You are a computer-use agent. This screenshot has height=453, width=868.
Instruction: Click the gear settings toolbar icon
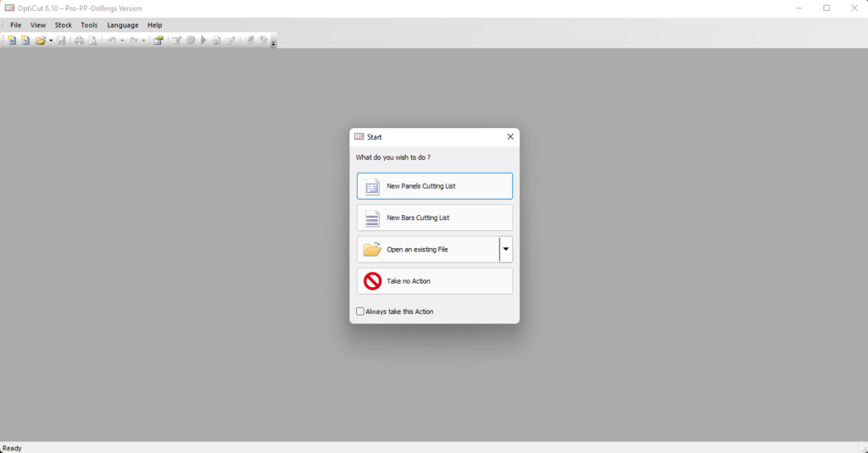coord(191,41)
